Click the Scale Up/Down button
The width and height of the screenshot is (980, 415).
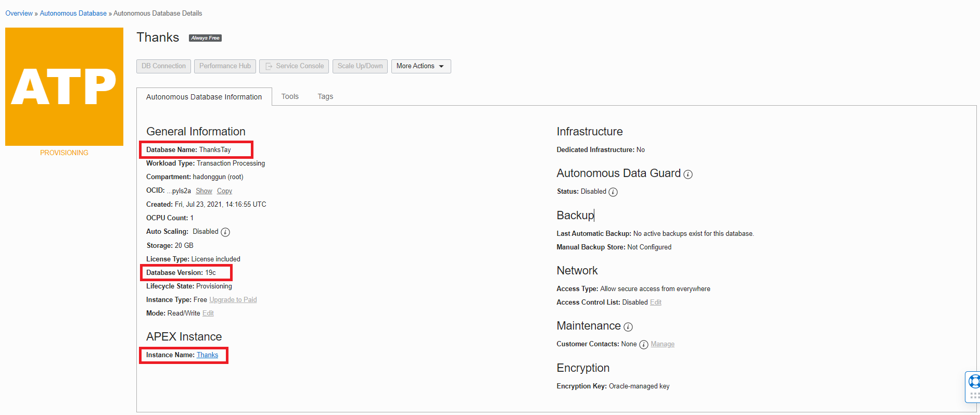(x=360, y=66)
